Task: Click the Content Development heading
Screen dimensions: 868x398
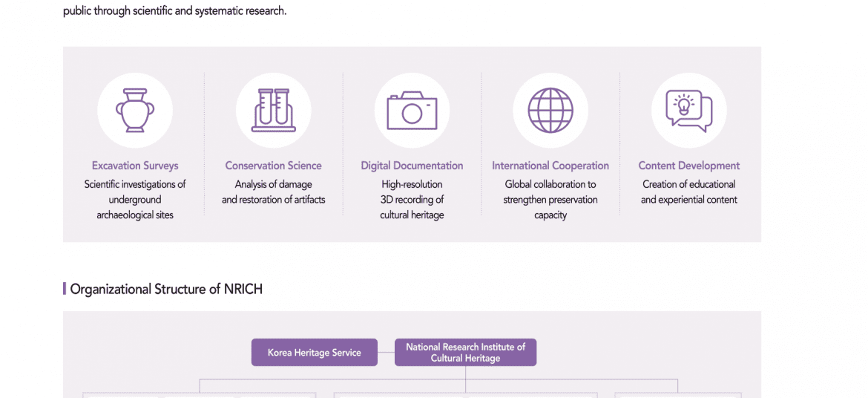Action: [688, 166]
